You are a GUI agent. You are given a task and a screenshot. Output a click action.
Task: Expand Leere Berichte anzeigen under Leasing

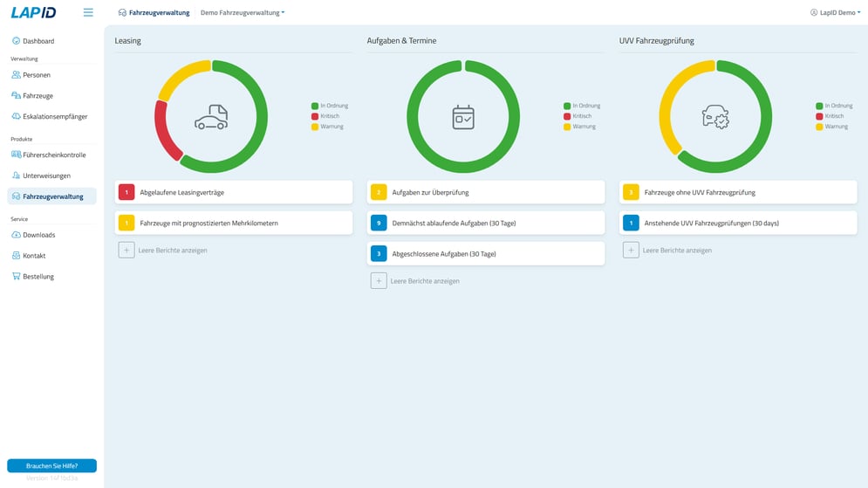click(x=163, y=251)
